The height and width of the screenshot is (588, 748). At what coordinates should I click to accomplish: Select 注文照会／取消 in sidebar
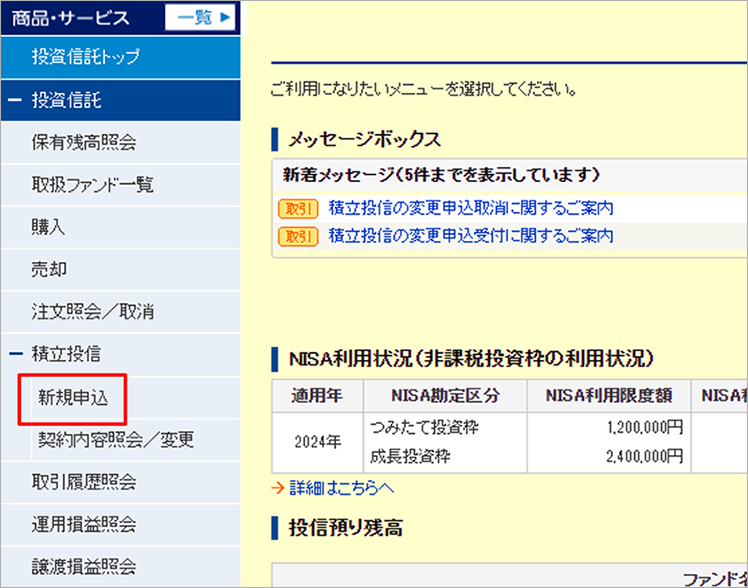coord(93,311)
